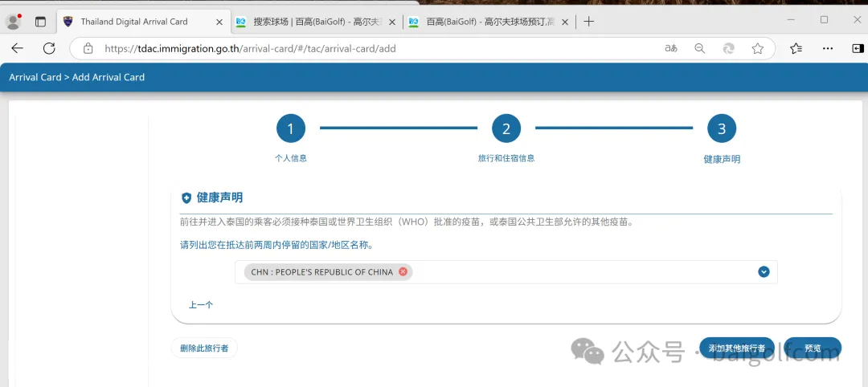868x387 pixels.
Task: Switch to the 百高 golf course booking tab
Action: click(482, 22)
